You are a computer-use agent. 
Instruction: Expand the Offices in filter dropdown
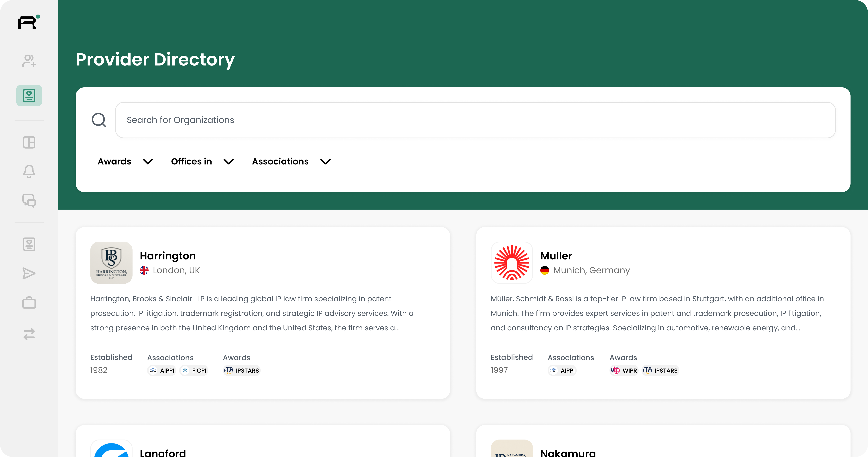(x=202, y=162)
